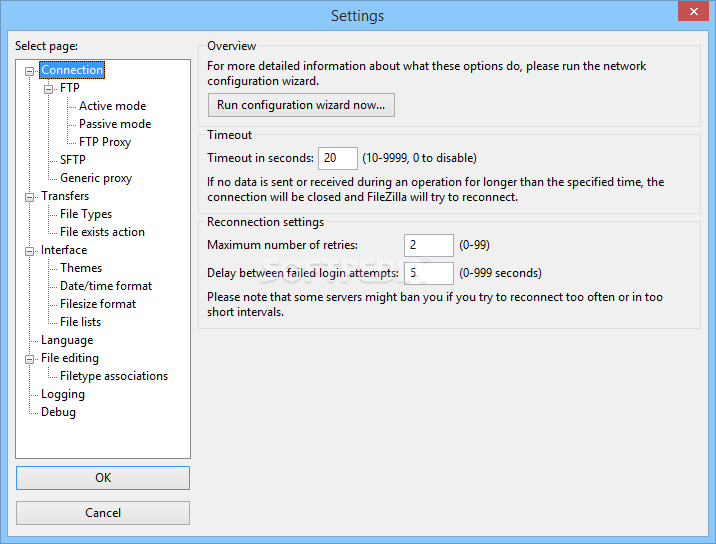Collapse the FTP tree node
716x544 pixels.
pos(48,89)
